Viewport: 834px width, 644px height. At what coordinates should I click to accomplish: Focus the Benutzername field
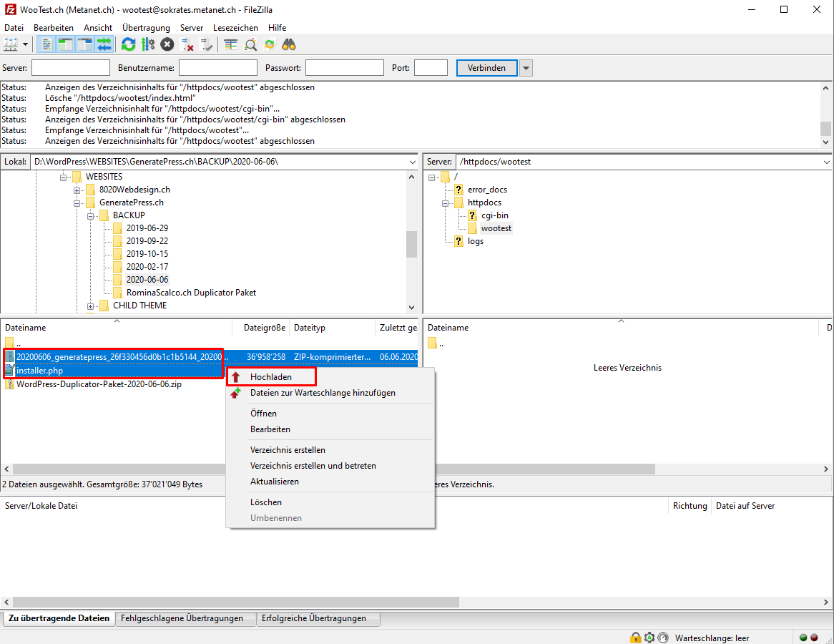coord(218,67)
